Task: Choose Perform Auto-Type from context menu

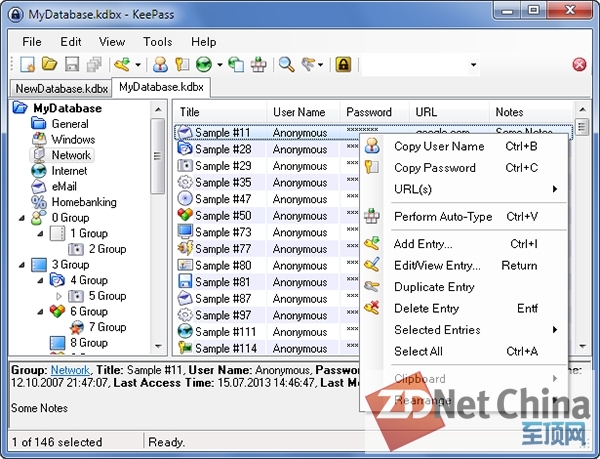Action: tap(464, 216)
